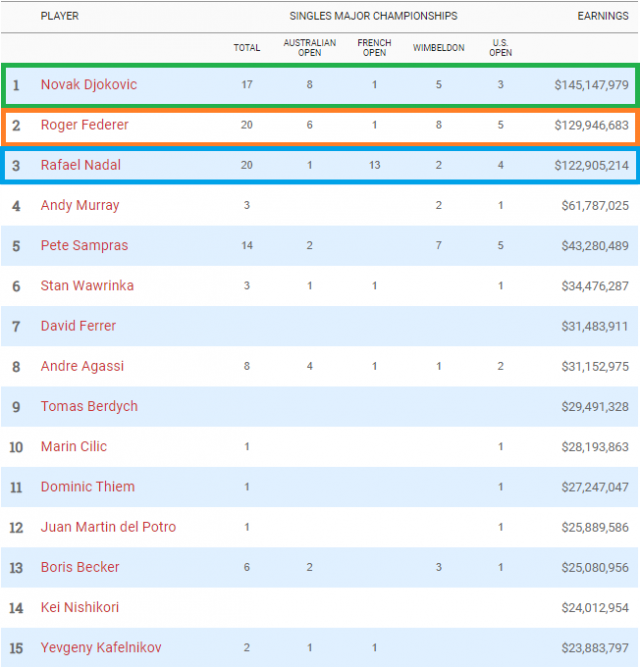
Task: Click Federer's Wimbledon count 8
Action: point(438,125)
